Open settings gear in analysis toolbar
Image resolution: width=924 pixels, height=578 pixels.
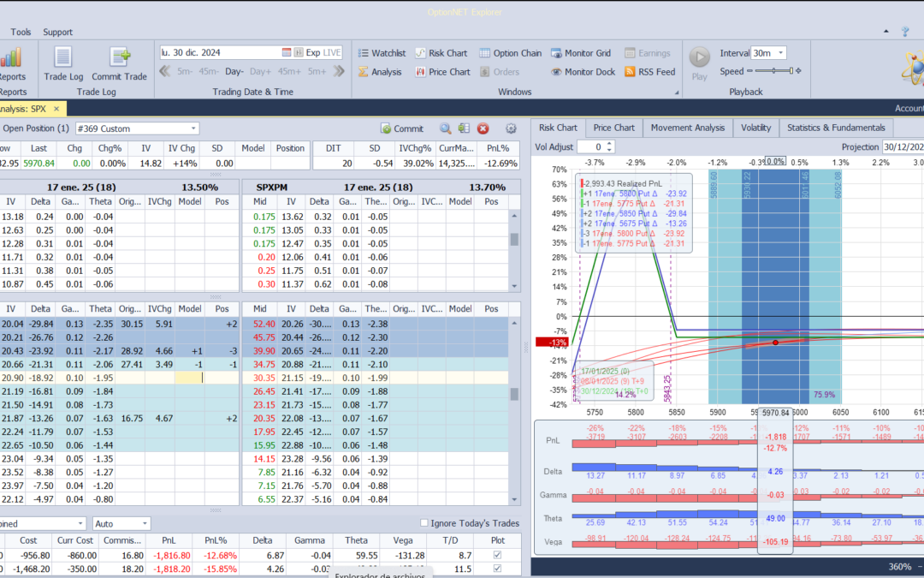point(511,128)
